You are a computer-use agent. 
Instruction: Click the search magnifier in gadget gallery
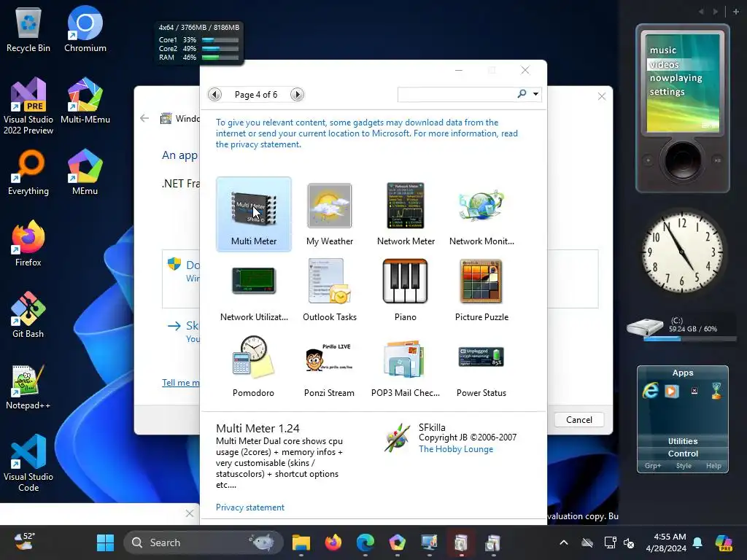tap(522, 94)
